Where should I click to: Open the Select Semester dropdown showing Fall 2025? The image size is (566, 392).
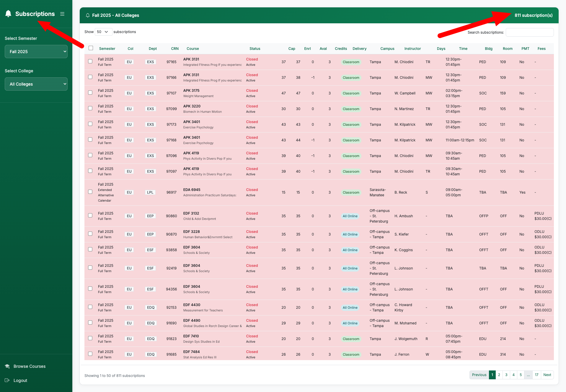tap(36, 52)
